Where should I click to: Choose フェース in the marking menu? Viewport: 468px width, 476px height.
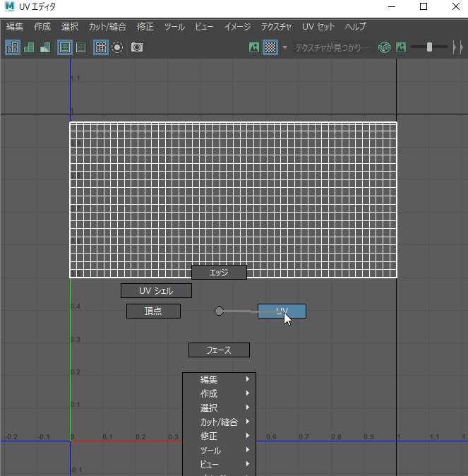(219, 350)
